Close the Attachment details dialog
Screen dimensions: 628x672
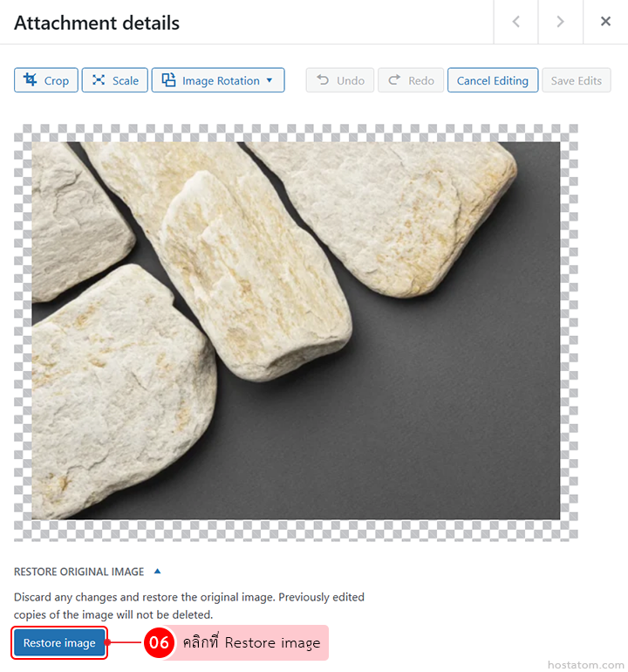pyautogui.click(x=605, y=22)
